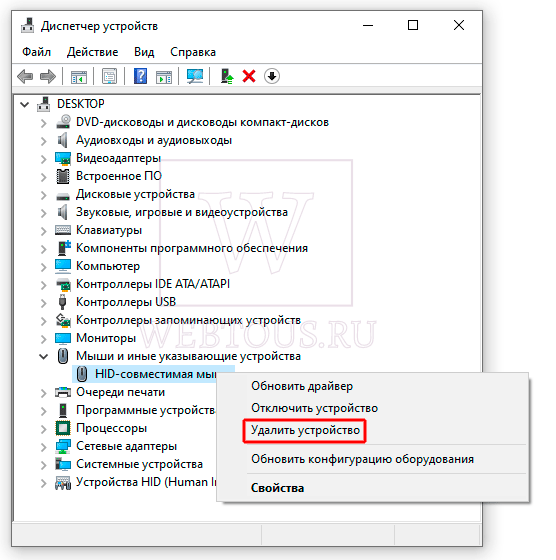Viewport: 556px width, 560px height.
Task: Select Программные устройства category label
Action: point(145,410)
